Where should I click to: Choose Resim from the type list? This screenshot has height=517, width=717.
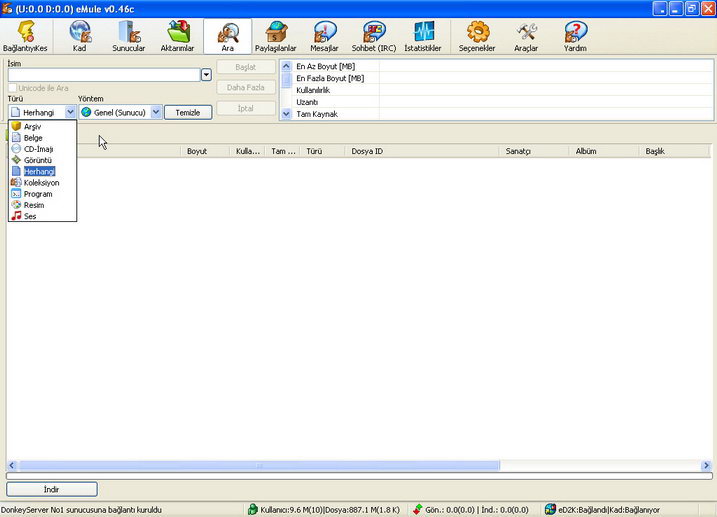42,205
